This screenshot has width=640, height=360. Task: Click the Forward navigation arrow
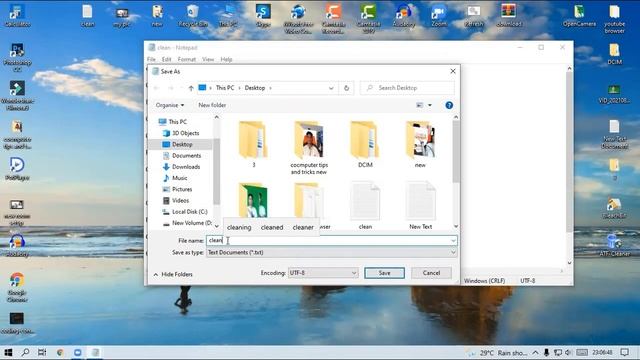pyautogui.click(x=171, y=88)
